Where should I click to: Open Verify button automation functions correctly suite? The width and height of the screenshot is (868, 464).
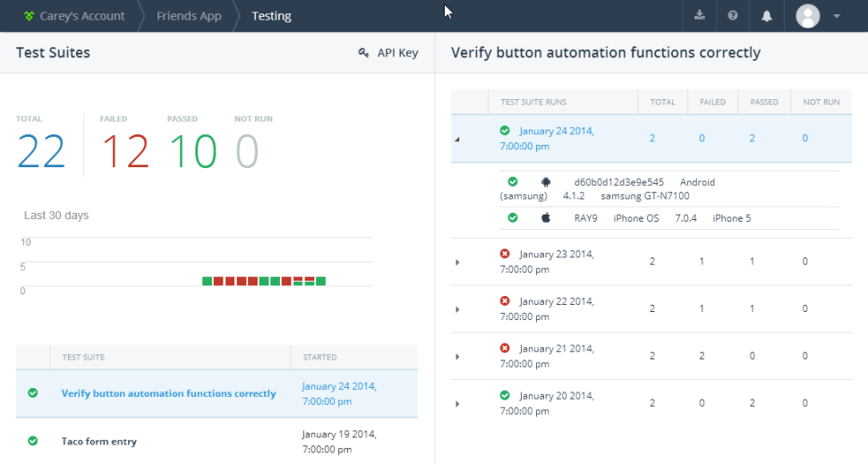168,393
